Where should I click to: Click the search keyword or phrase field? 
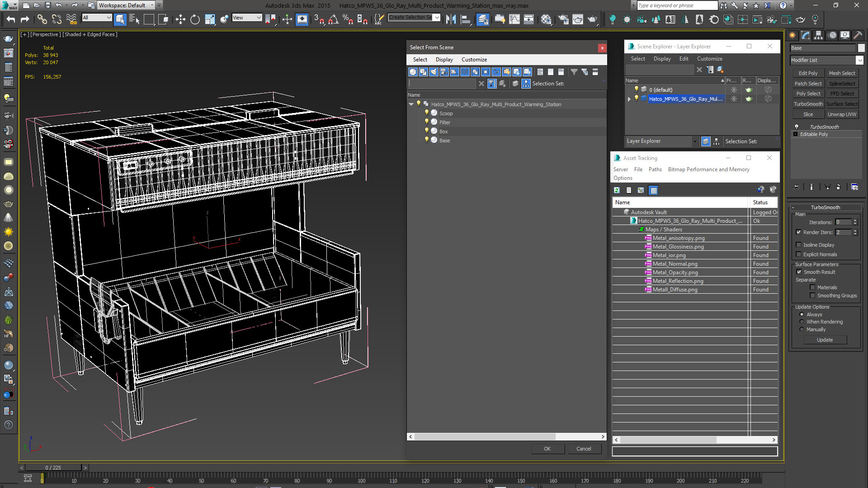pyautogui.click(x=677, y=5)
